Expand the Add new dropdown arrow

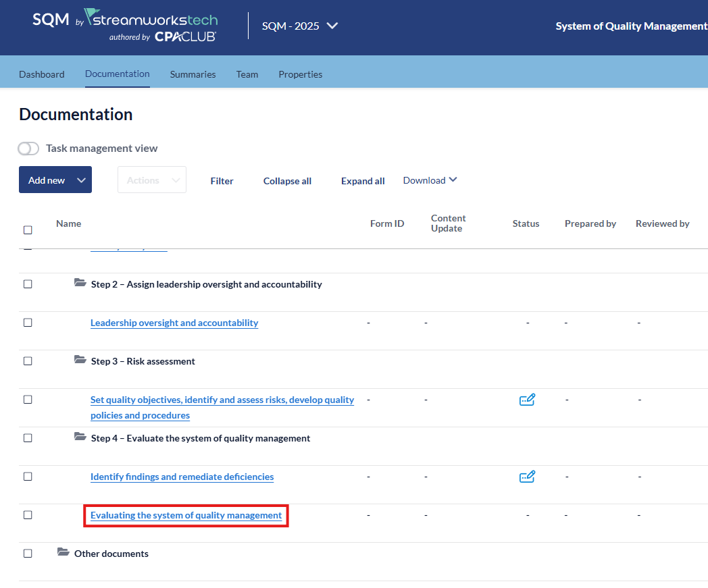82,180
